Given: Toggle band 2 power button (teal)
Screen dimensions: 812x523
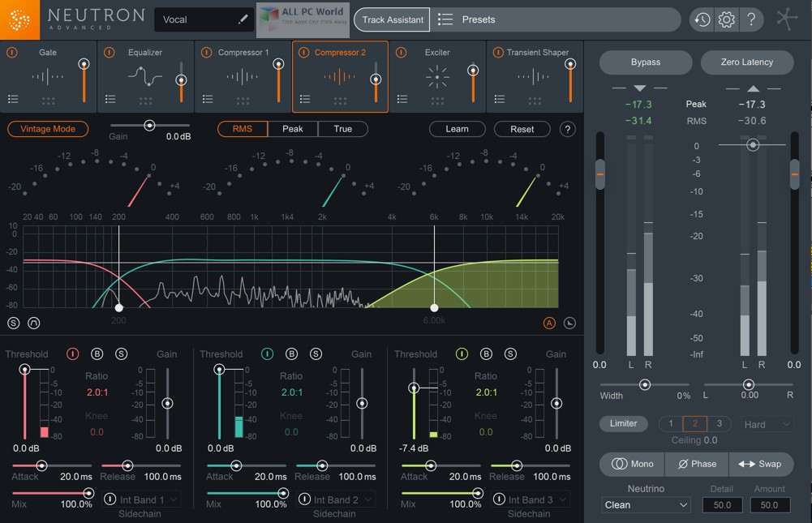Looking at the screenshot, I should (267, 354).
